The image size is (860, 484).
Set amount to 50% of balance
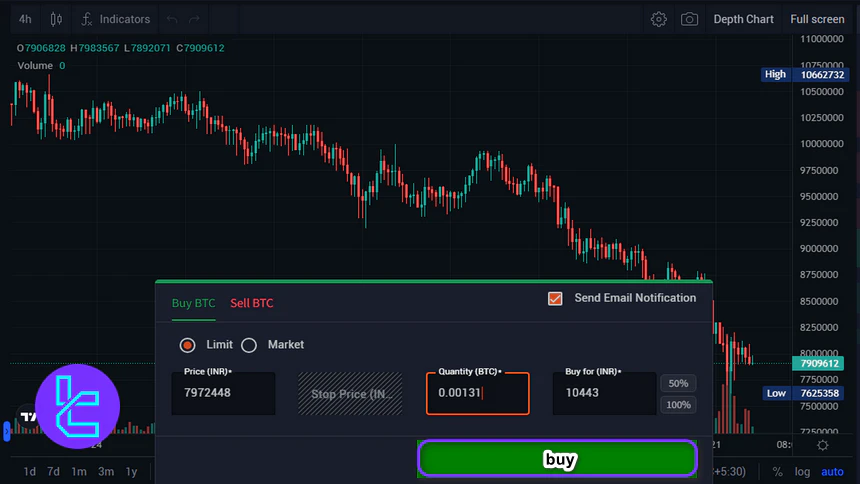point(678,384)
